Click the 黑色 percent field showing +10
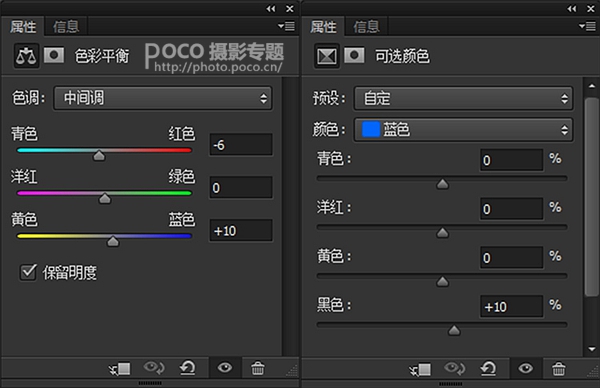The height and width of the screenshot is (388, 600). click(x=512, y=306)
